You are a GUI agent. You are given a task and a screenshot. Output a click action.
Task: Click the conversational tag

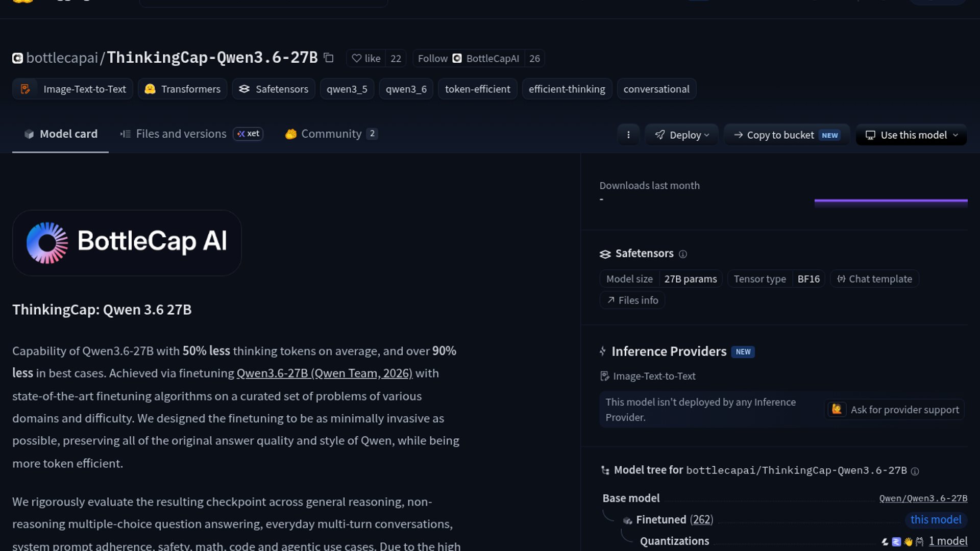[x=656, y=89]
